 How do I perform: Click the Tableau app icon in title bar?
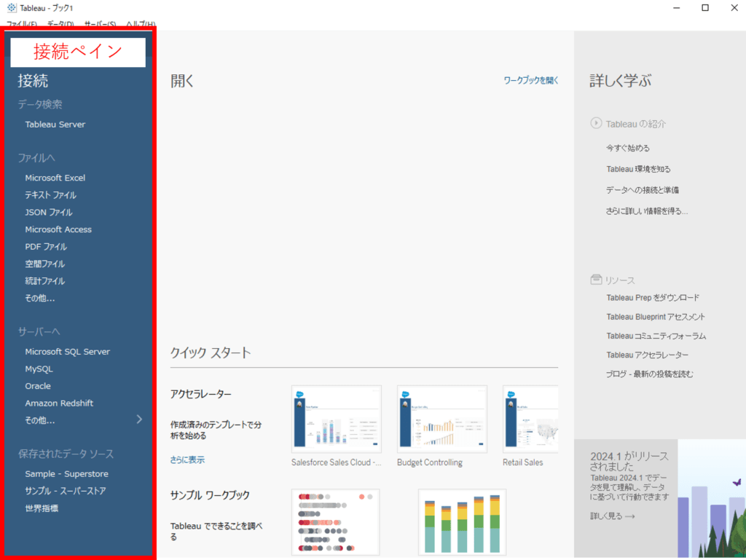coord(12,7)
